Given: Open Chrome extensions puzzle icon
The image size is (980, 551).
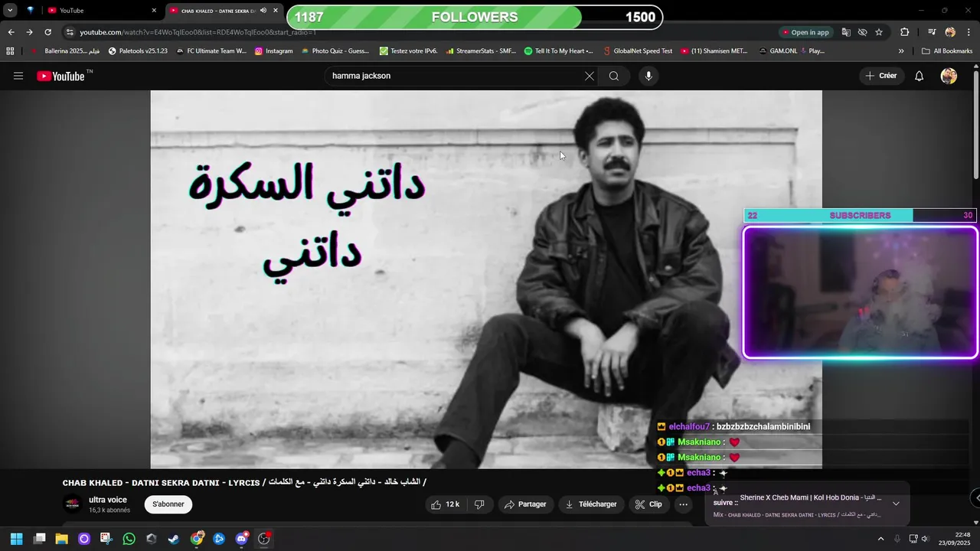Looking at the screenshot, I should 904,32.
